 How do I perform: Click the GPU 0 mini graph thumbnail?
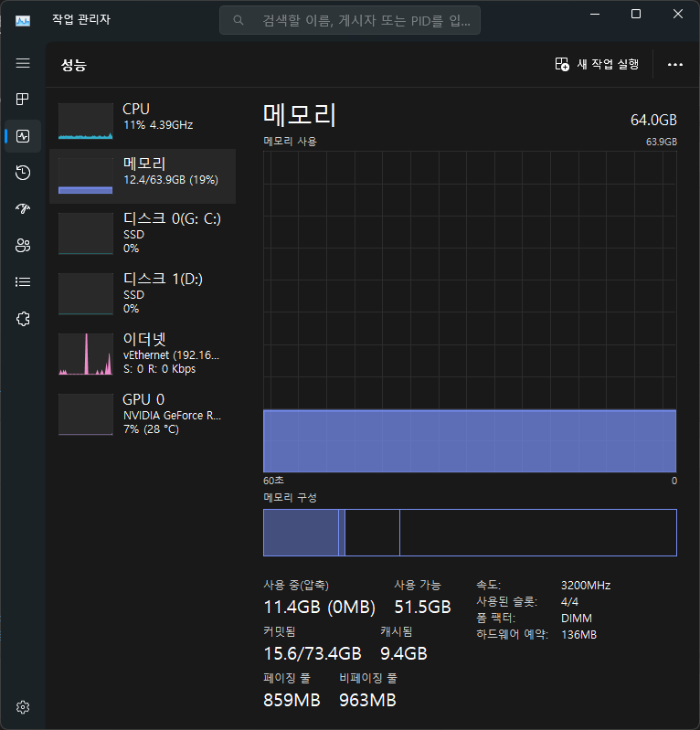click(x=86, y=415)
